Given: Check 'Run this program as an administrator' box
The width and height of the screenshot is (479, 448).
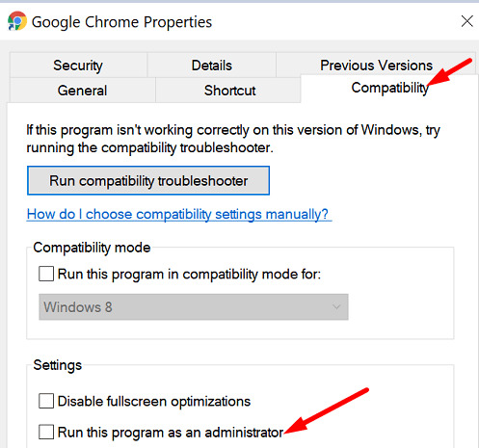Looking at the screenshot, I should (x=46, y=432).
